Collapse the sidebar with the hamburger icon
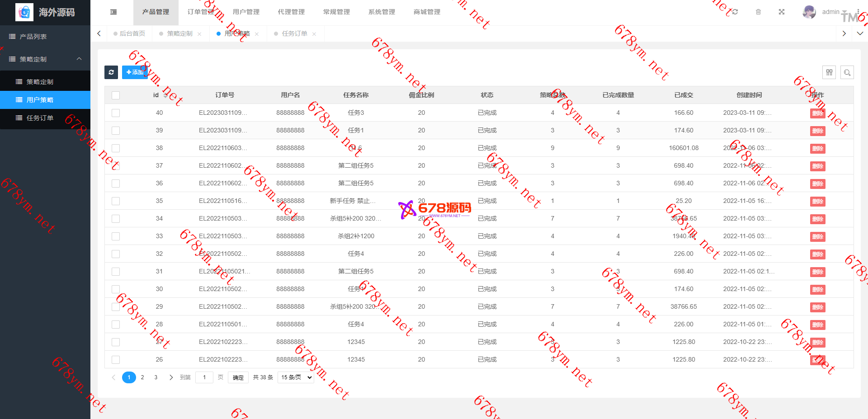Image resolution: width=868 pixels, height=419 pixels. [x=113, y=12]
